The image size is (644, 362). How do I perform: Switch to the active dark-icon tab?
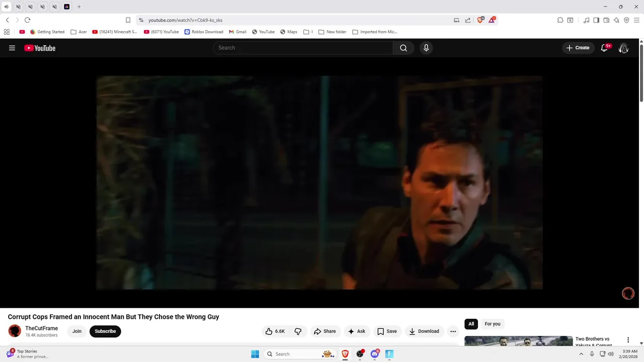click(x=66, y=7)
